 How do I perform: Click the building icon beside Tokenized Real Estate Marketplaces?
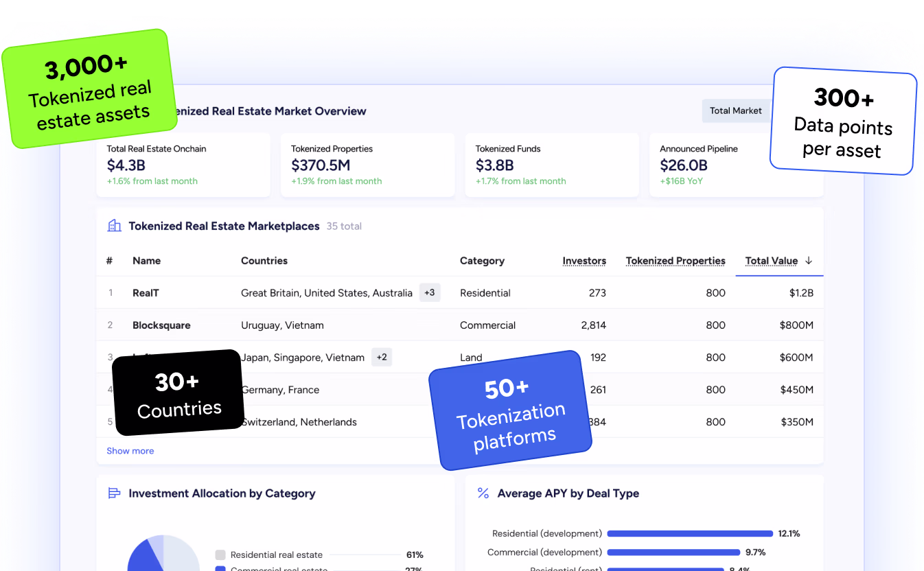click(x=114, y=225)
